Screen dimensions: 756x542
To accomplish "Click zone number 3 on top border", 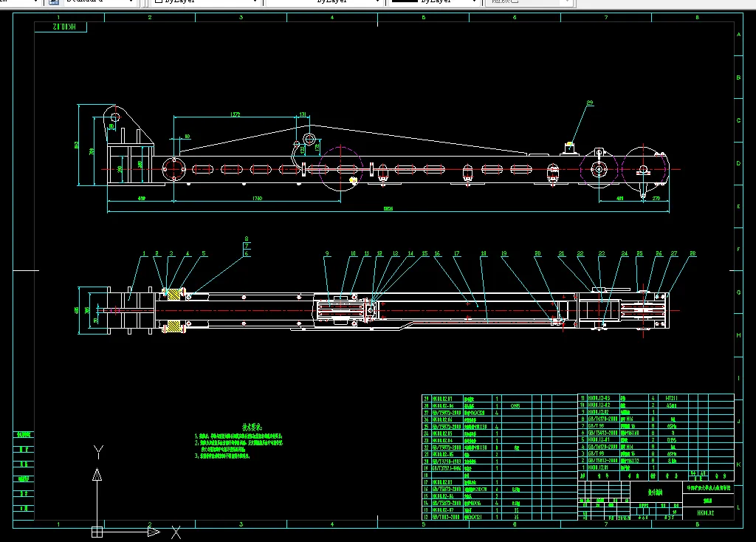I will coord(241,18).
